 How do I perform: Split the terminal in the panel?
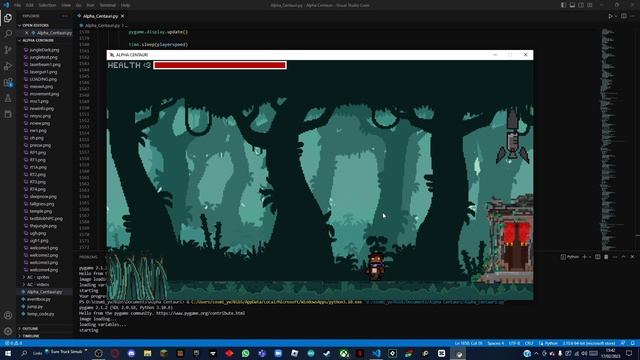598,257
